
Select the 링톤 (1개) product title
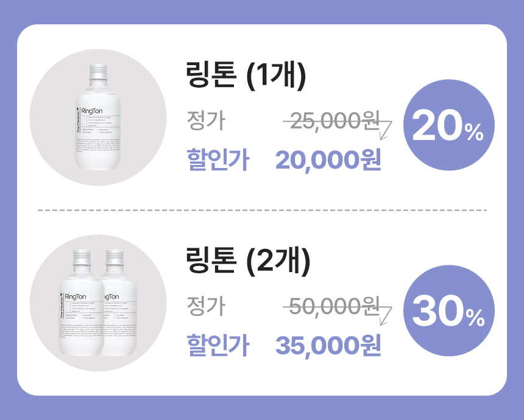(245, 76)
